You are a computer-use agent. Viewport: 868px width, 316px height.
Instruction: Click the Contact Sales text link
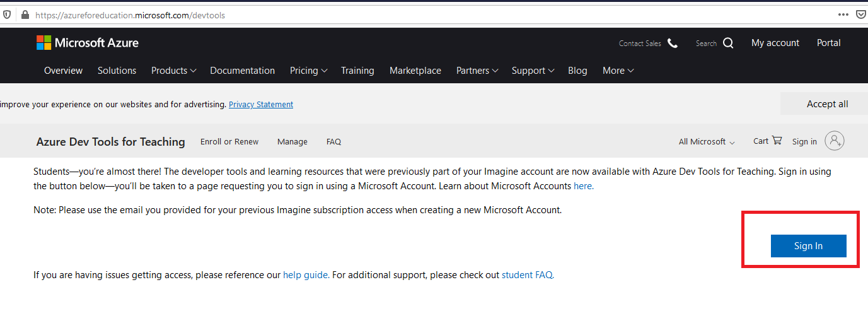click(x=640, y=44)
